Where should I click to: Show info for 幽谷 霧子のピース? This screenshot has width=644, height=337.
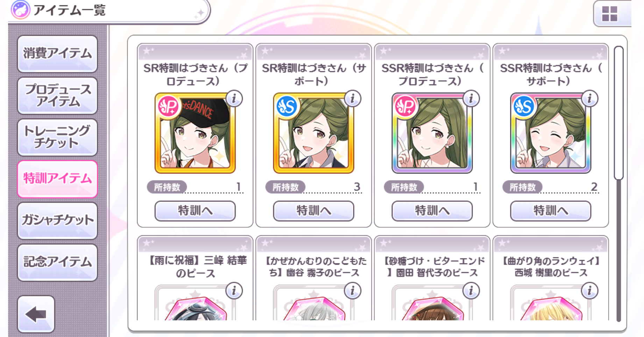(x=353, y=291)
